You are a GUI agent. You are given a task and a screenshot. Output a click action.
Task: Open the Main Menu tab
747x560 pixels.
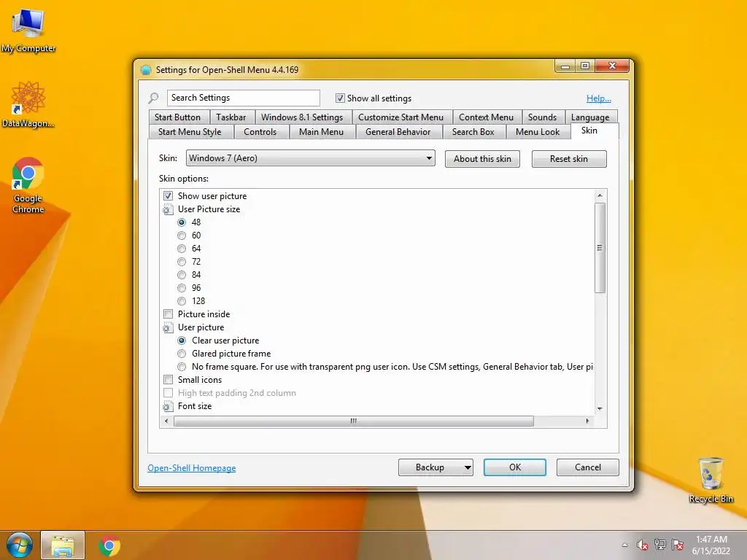[x=321, y=132]
